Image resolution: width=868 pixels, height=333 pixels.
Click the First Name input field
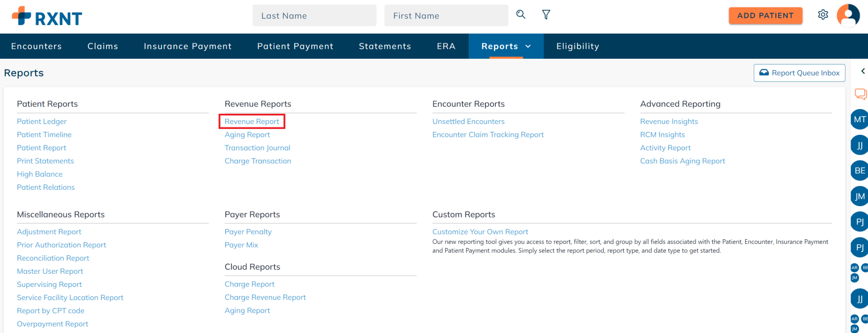point(446,16)
